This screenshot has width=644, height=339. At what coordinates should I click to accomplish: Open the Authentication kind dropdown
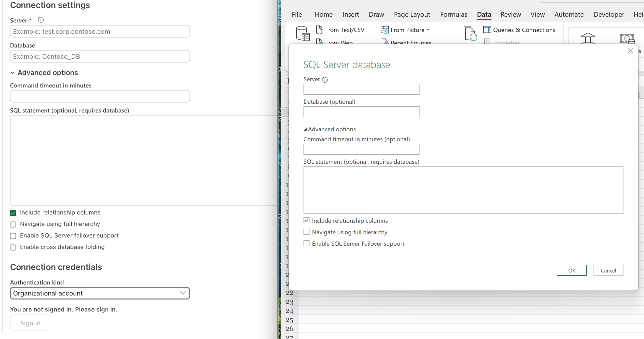(x=100, y=293)
